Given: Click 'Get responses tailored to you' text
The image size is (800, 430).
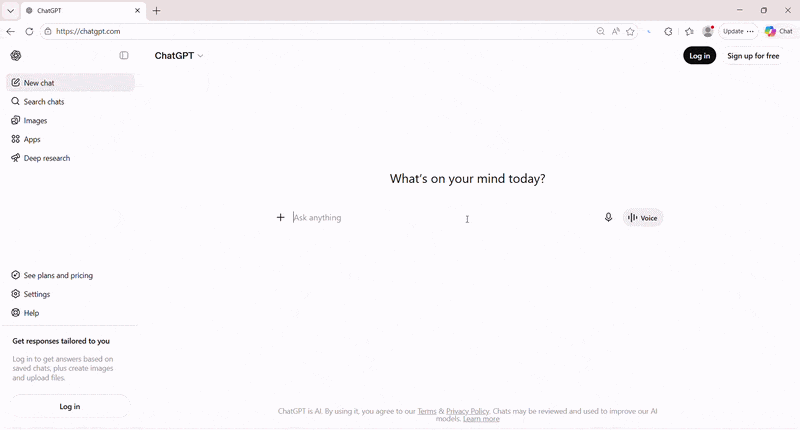Looking at the screenshot, I should point(61,341).
